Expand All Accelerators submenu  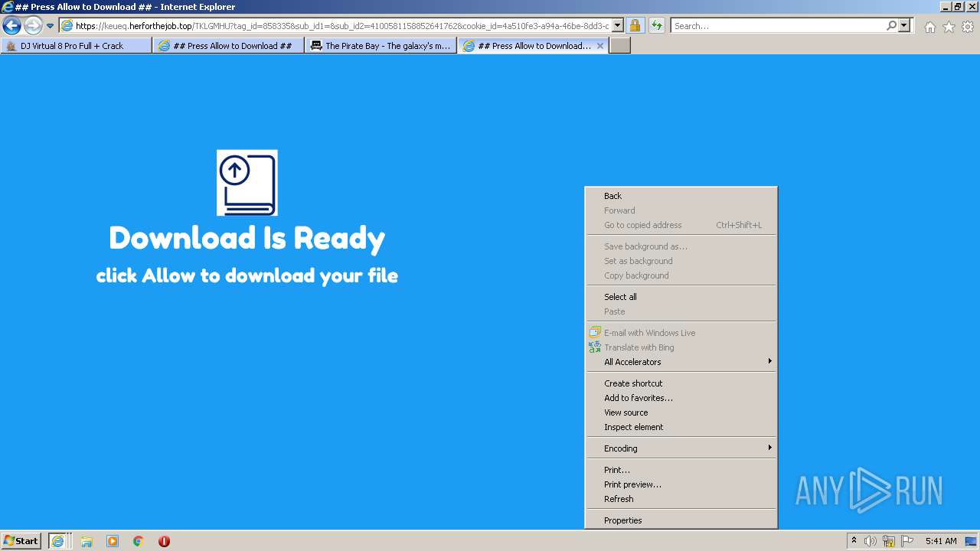[681, 362]
